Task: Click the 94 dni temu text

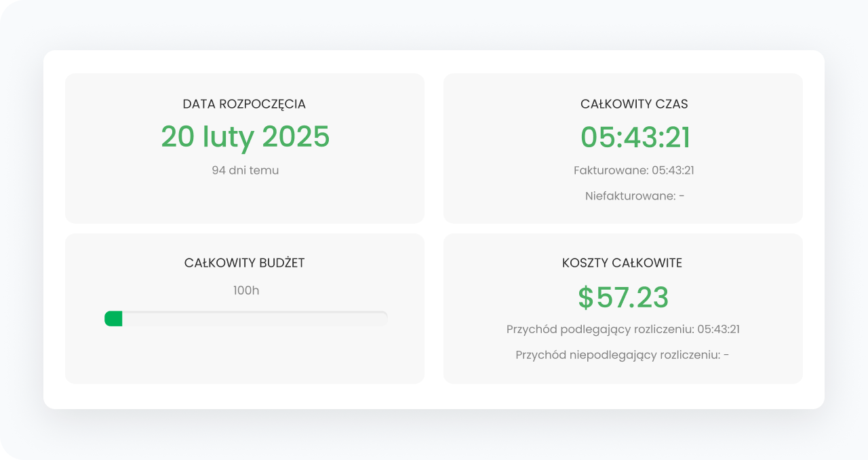Action: click(245, 170)
